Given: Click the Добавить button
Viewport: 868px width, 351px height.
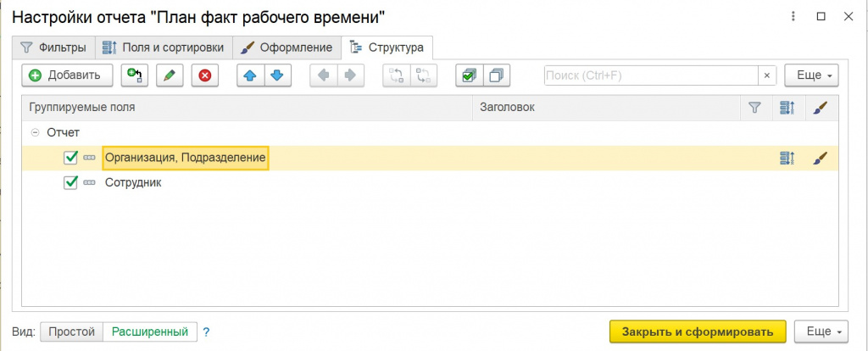Looking at the screenshot, I should (x=66, y=75).
